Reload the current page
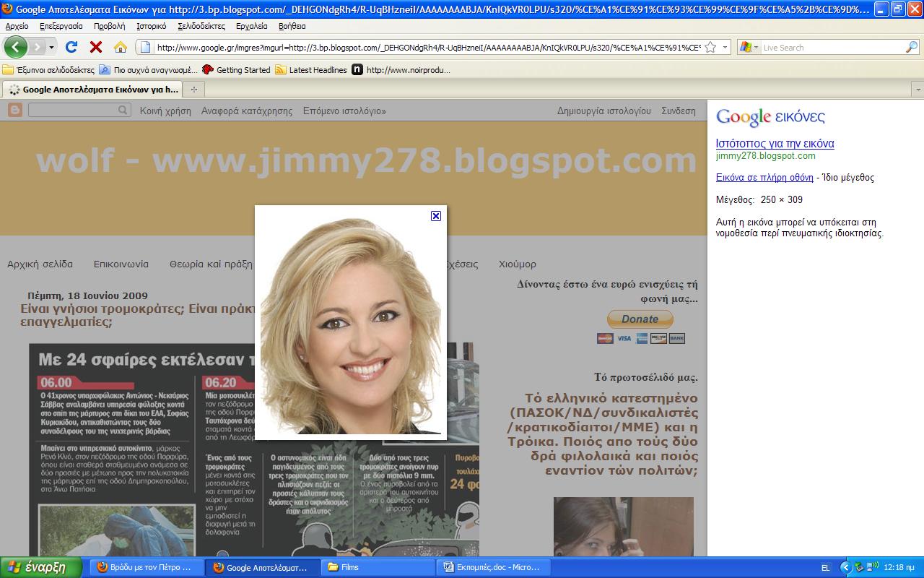Viewport: 924px width, 578px height. click(x=71, y=47)
